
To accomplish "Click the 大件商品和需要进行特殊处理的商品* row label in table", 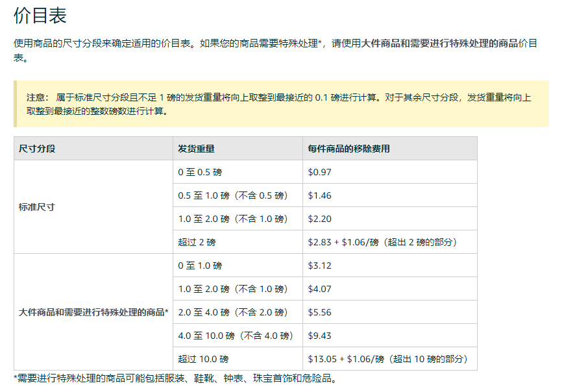I will pyautogui.click(x=93, y=312).
